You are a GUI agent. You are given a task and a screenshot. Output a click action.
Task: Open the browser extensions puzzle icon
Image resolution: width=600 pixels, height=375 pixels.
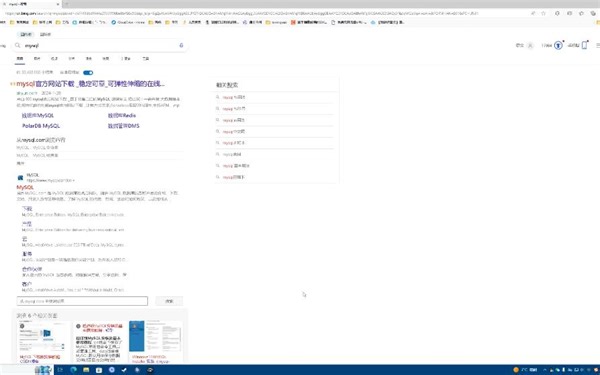(557, 13)
